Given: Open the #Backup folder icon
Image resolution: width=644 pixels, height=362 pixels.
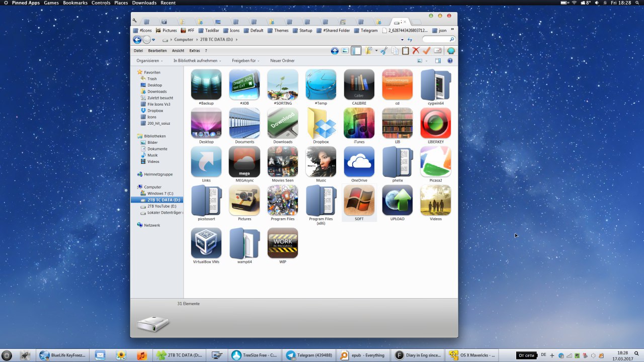Looking at the screenshot, I should 206,84.
